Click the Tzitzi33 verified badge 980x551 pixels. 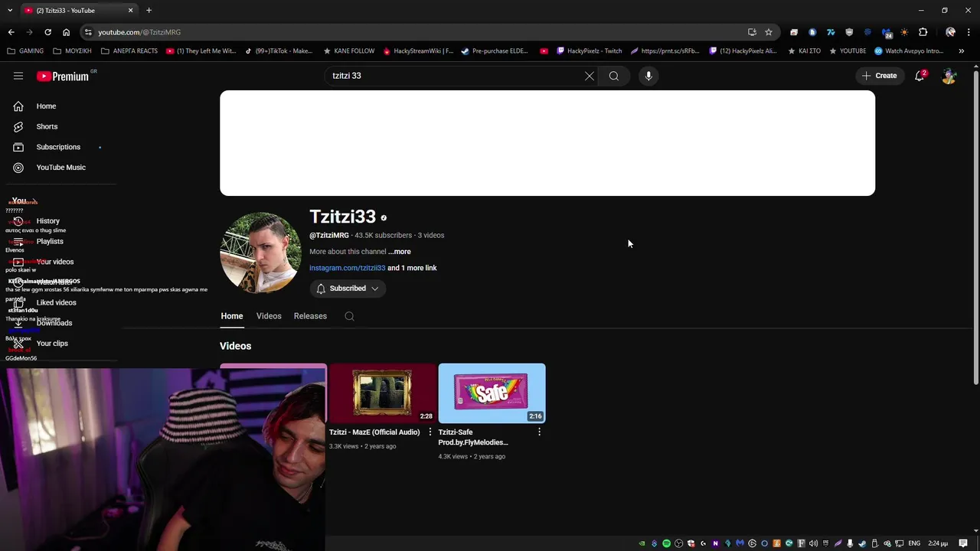point(384,218)
